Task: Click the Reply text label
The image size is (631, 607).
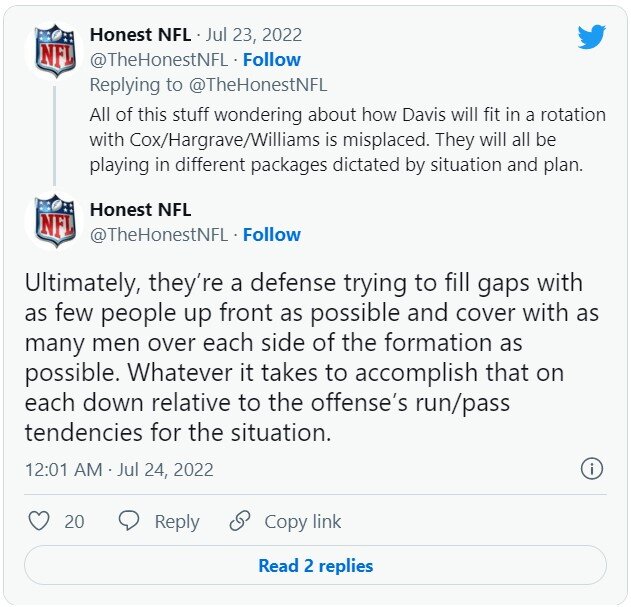Action: (177, 521)
